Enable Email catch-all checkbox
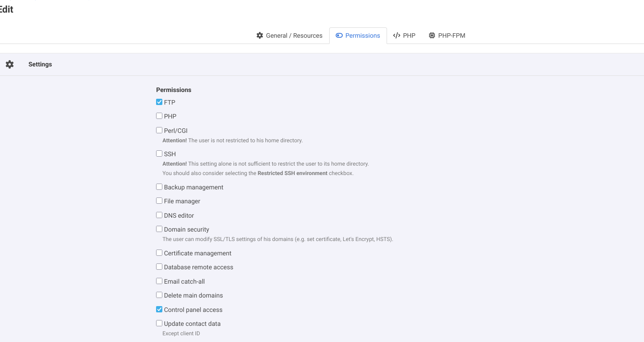This screenshot has height=342, width=644. click(x=159, y=281)
